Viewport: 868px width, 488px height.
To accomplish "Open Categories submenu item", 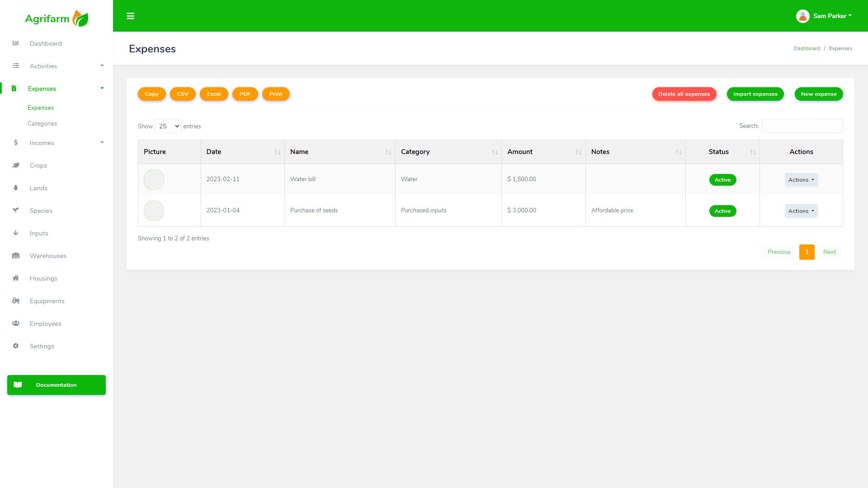I will click(42, 123).
